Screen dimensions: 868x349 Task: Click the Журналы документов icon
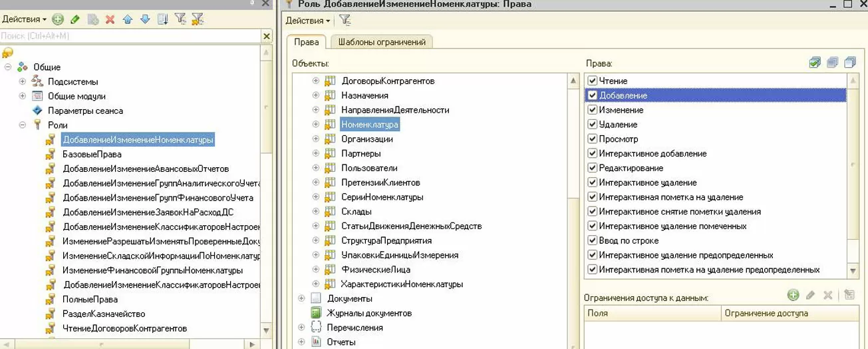pos(316,313)
